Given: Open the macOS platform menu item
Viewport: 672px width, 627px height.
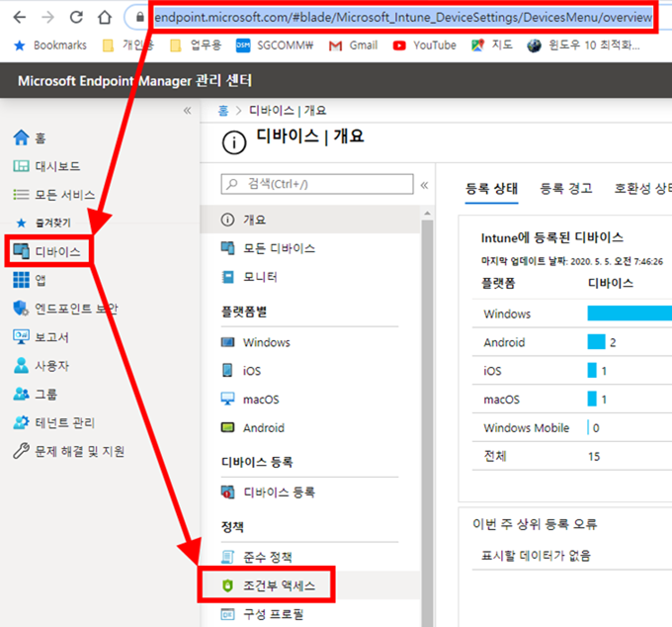Looking at the screenshot, I should pyautogui.click(x=310, y=400).
